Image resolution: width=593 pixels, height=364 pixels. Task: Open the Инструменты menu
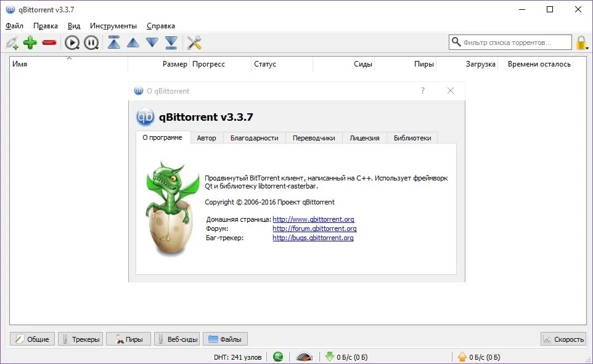pyautogui.click(x=113, y=26)
